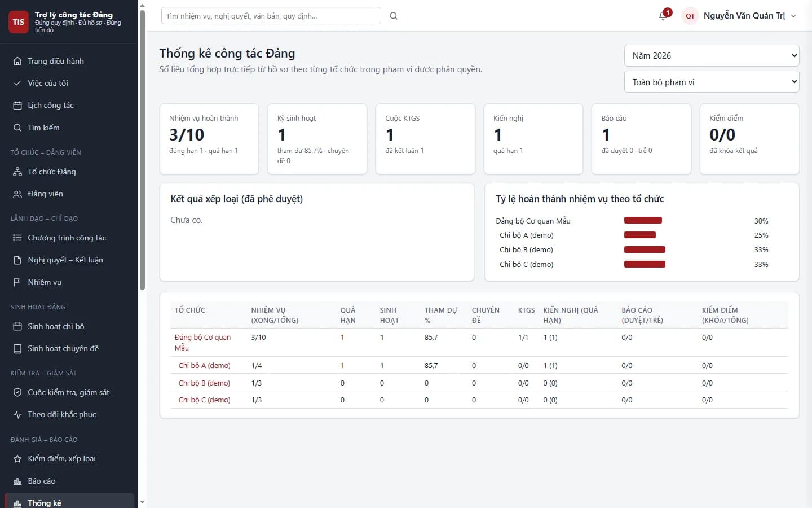Viewport: 812px width, 508px height.
Task: Expand the Nguyễn Văn Quản Trị user menu chevron
Action: [793, 16]
